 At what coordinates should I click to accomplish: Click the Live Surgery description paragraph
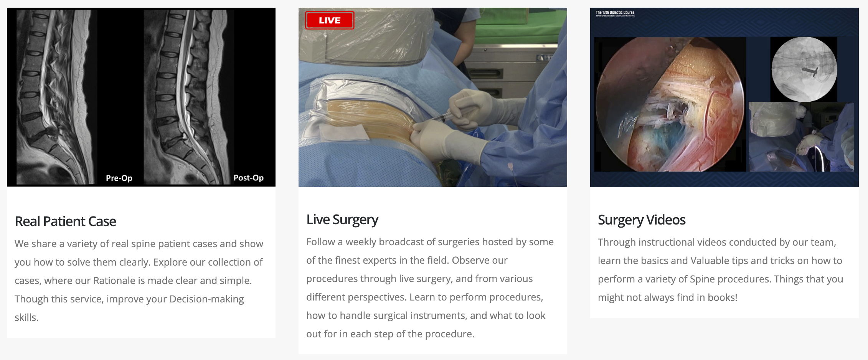click(430, 288)
